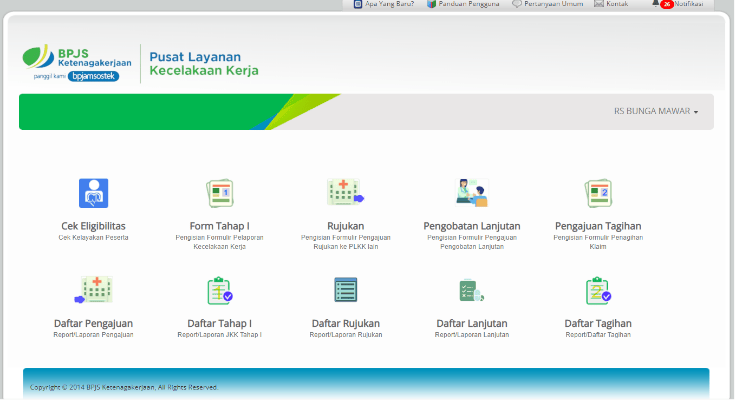Click the Rujukan title link
Screen dimensions: 735x400
tap(345, 226)
